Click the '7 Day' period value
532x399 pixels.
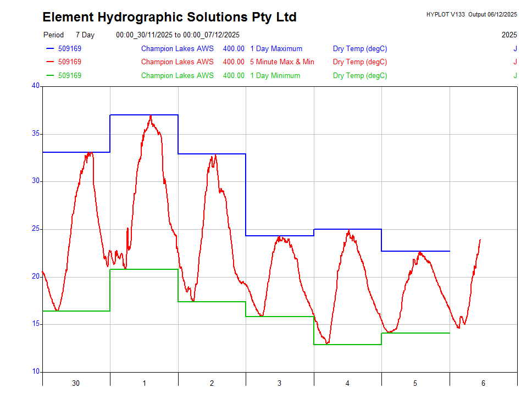tap(85, 35)
